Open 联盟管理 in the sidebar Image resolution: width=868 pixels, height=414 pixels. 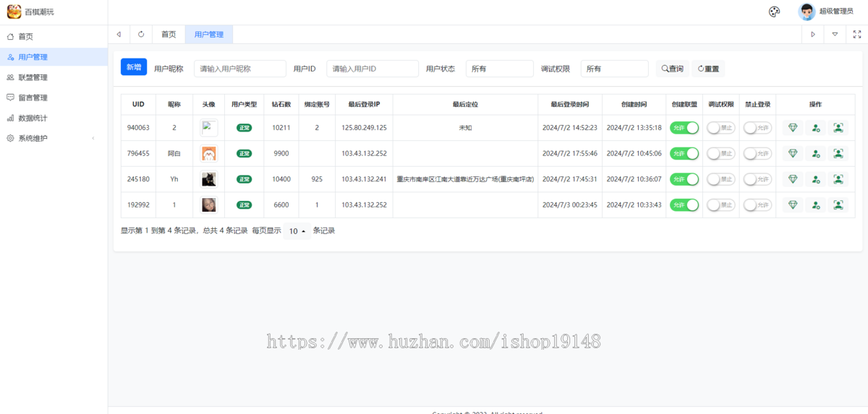(x=54, y=77)
